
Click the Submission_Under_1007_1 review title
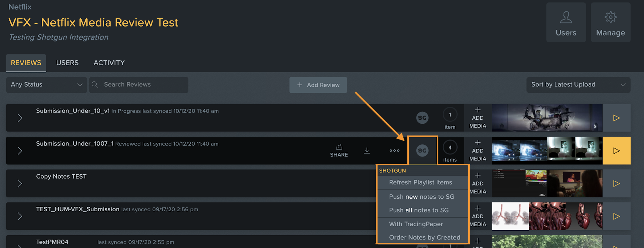click(75, 144)
